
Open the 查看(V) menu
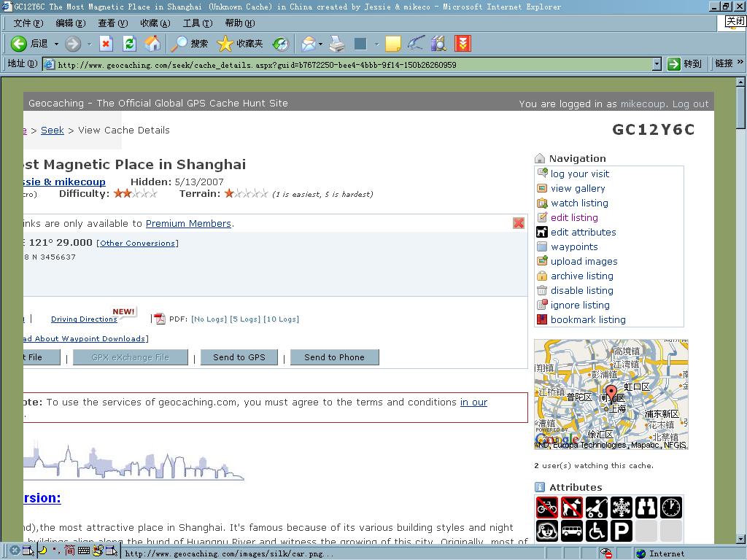113,23
